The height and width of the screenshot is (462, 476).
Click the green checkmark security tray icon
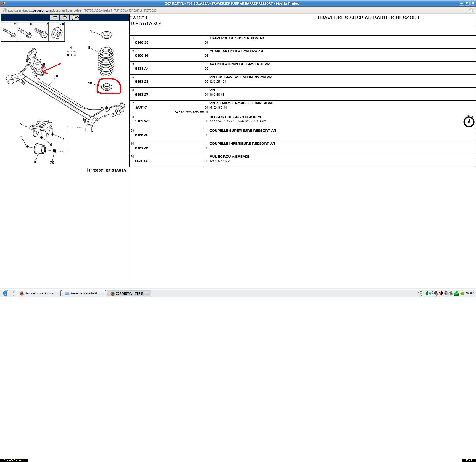[x=456, y=293]
